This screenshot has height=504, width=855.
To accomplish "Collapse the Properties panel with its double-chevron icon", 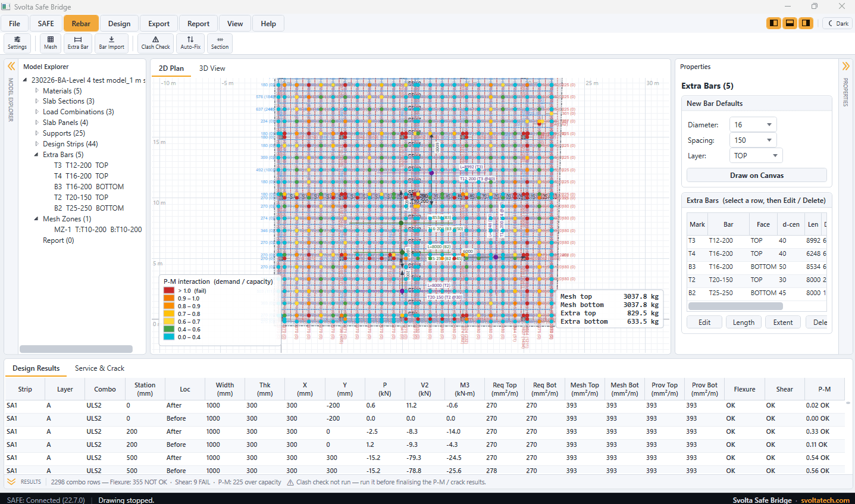I will [x=845, y=66].
